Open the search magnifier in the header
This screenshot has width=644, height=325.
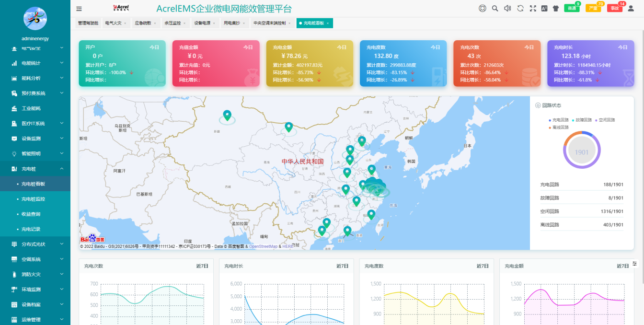click(495, 8)
